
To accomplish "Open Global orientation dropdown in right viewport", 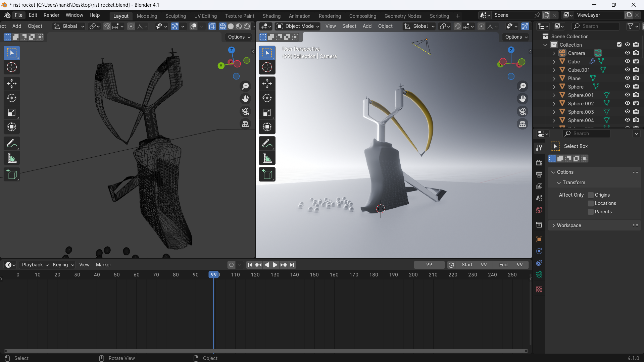I will pos(419,26).
